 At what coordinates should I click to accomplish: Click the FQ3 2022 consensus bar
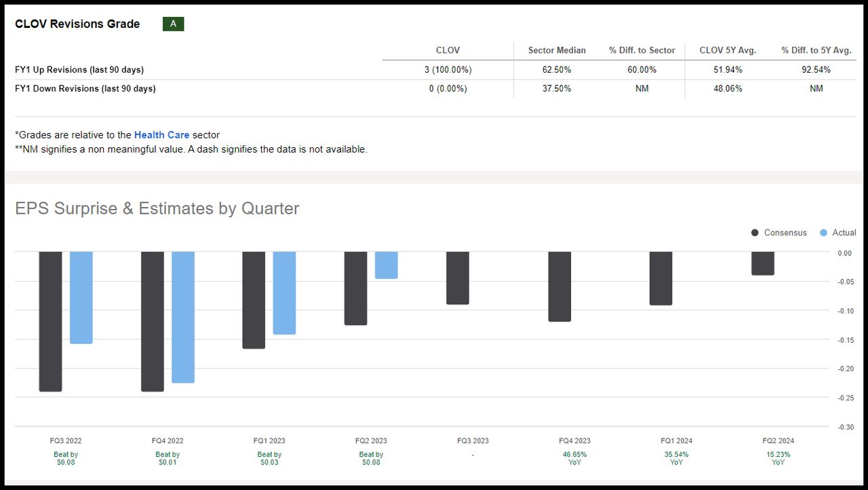(50, 322)
